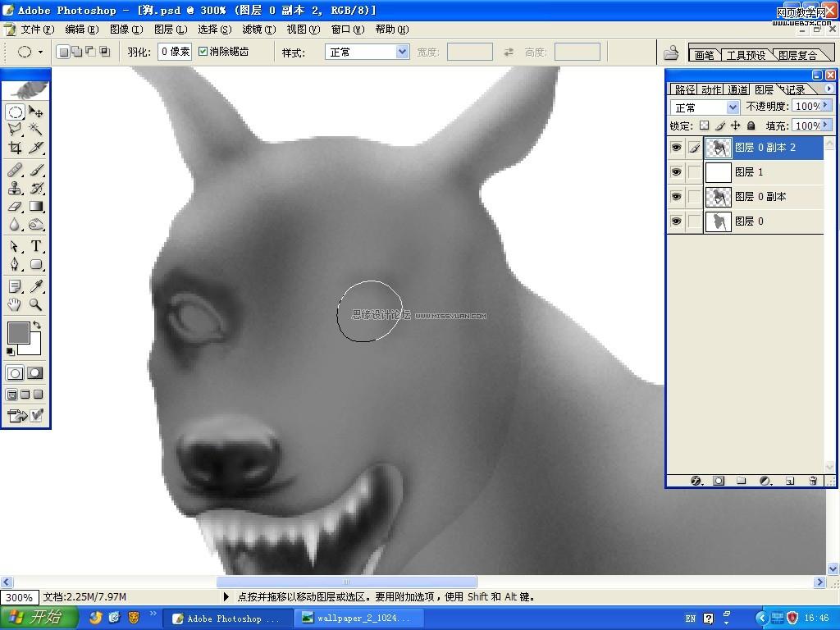Select the Eyedropper tool
Viewport: 840px width, 630px height.
point(36,286)
